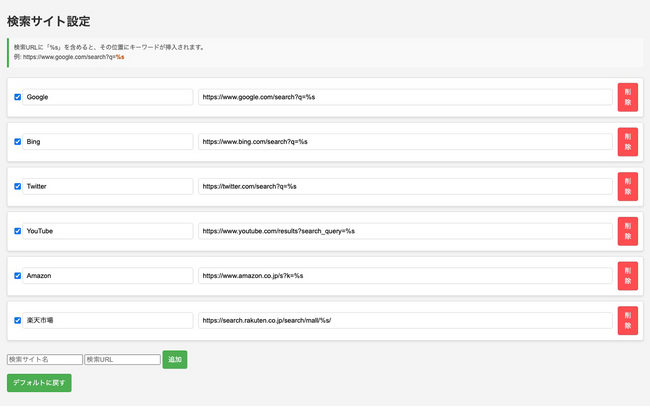Click the green 追加 button
This screenshot has width=650, height=407.
click(175, 359)
